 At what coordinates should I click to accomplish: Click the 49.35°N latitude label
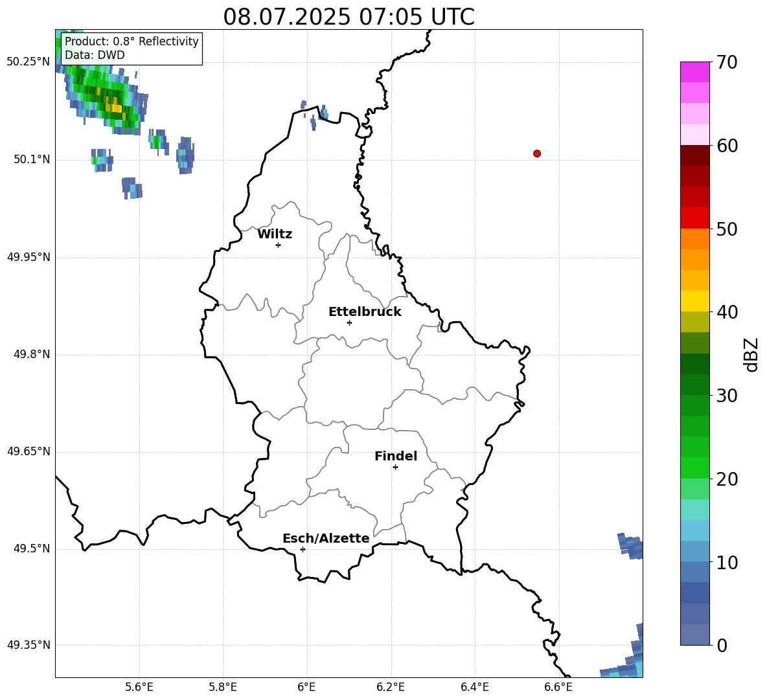[x=29, y=645]
